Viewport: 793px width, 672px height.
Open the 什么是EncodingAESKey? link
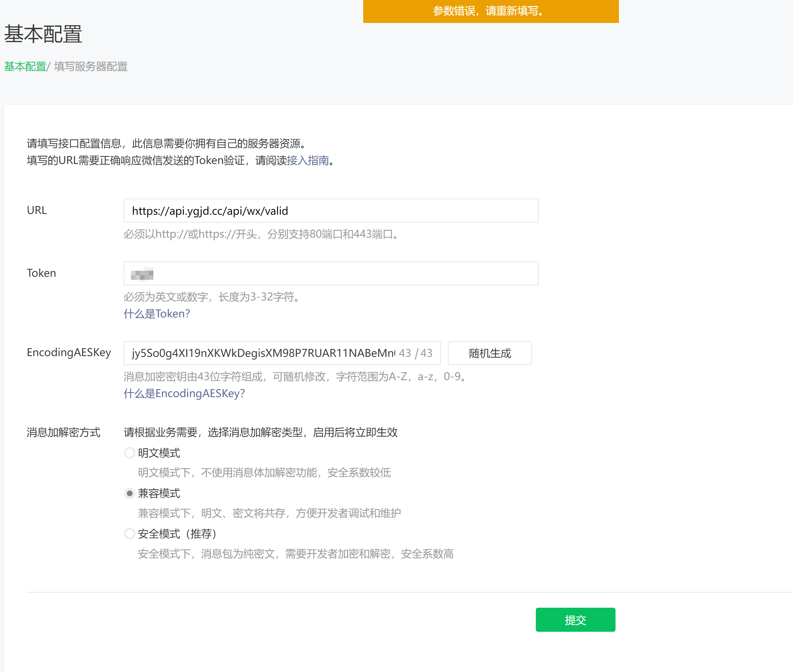tap(184, 393)
